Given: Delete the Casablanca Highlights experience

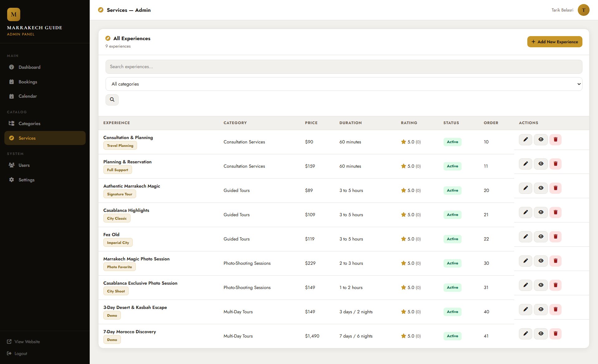Looking at the screenshot, I should tap(555, 212).
